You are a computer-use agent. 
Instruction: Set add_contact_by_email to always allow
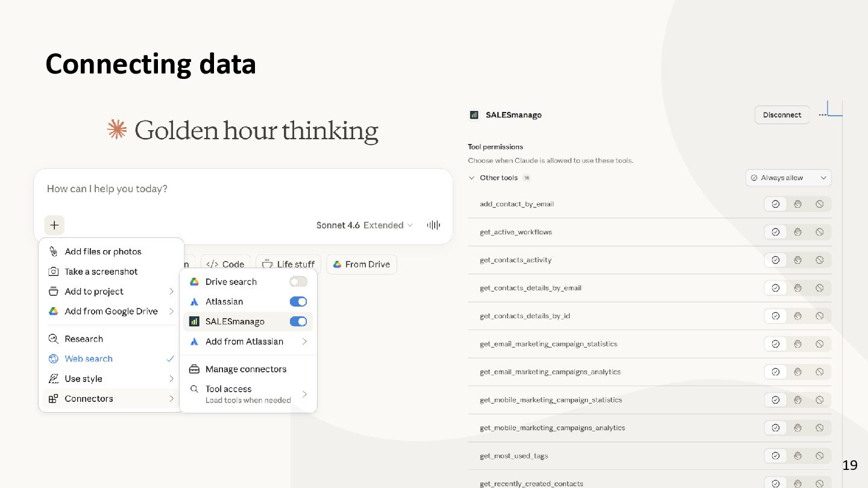776,204
